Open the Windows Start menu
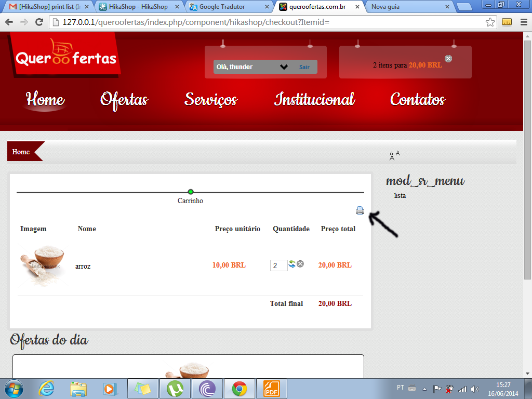The width and height of the screenshot is (532, 399). point(14,389)
